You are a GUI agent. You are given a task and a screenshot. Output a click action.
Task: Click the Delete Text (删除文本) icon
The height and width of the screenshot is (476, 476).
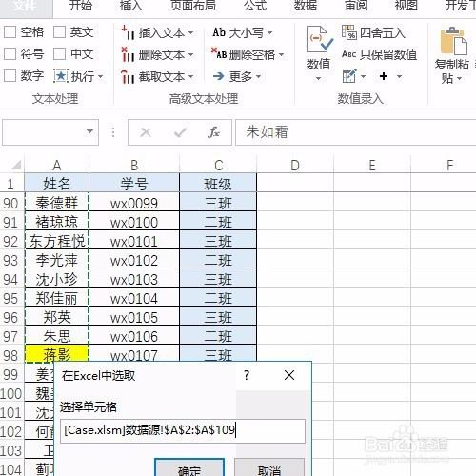[128, 54]
